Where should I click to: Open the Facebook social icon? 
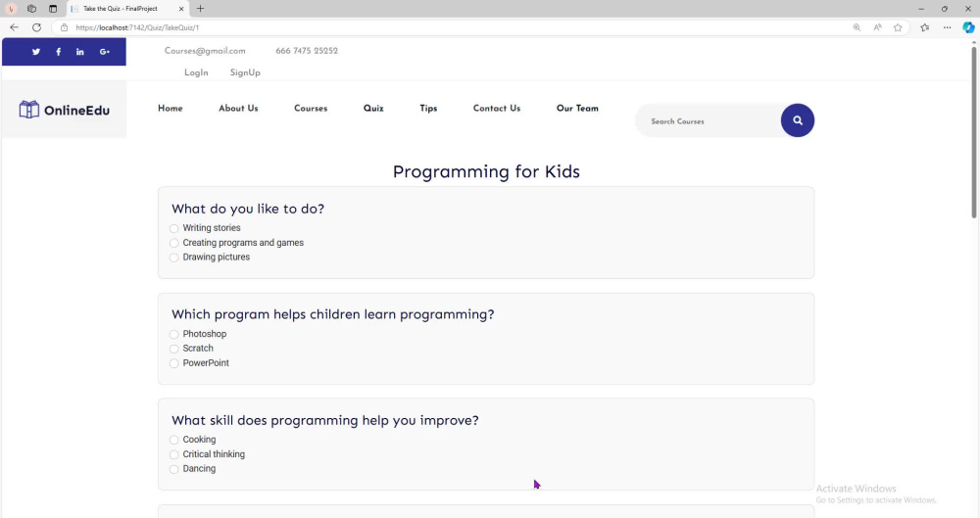tap(58, 52)
